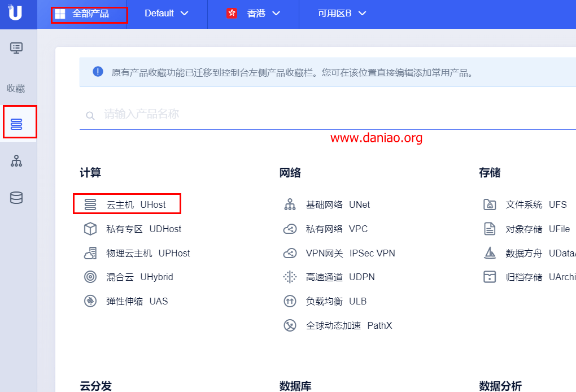Click the 归档存储 UArchive icon
Screen dimensions: 576x392
click(x=490, y=277)
